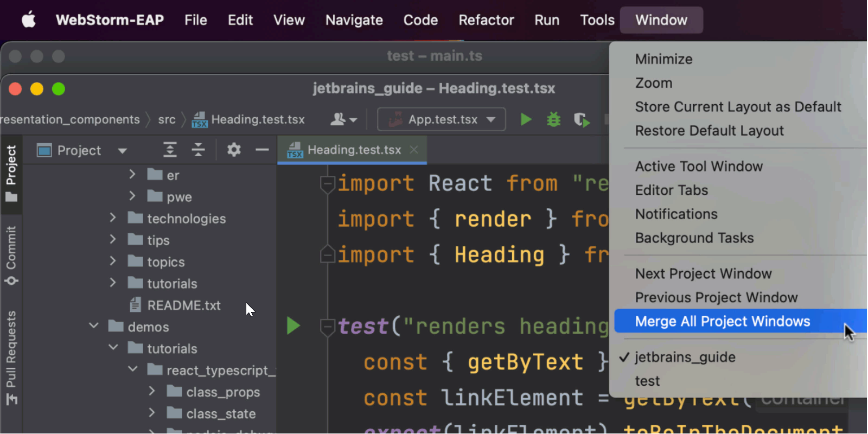Expand the technologies folder
Viewport: 868px width, 434px height.
(x=113, y=218)
